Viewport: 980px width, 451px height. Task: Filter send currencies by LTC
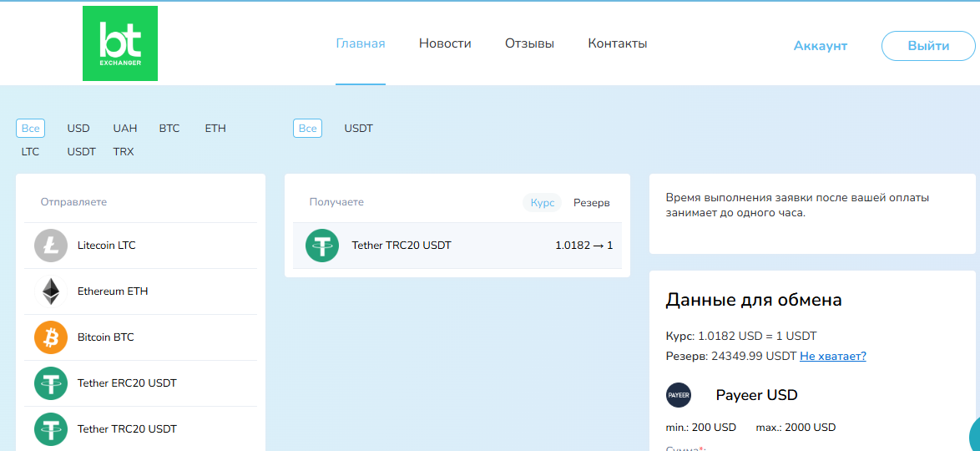[x=30, y=151]
